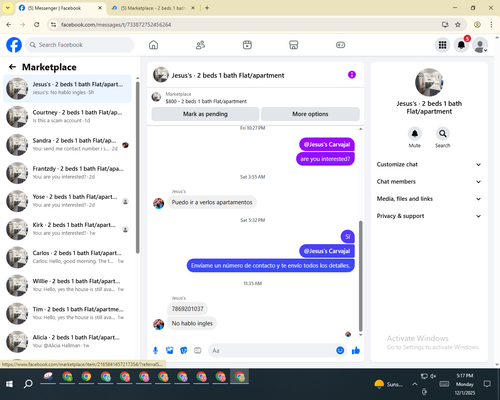Show hidden system tray icons
Screen dimensions: 500x400
tap(414, 384)
